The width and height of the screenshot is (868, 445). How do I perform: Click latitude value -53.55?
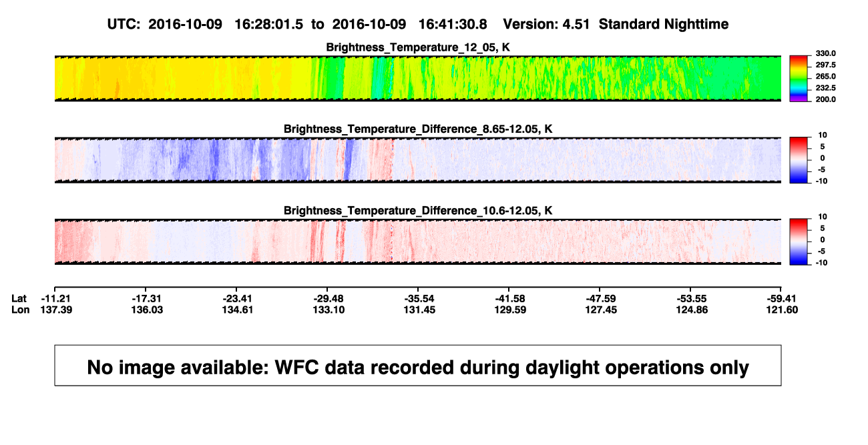[693, 298]
